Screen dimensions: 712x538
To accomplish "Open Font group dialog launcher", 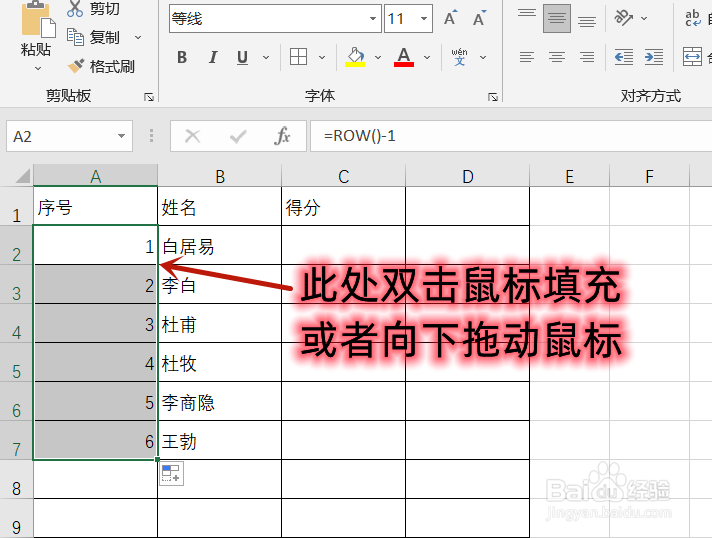I will 493,97.
